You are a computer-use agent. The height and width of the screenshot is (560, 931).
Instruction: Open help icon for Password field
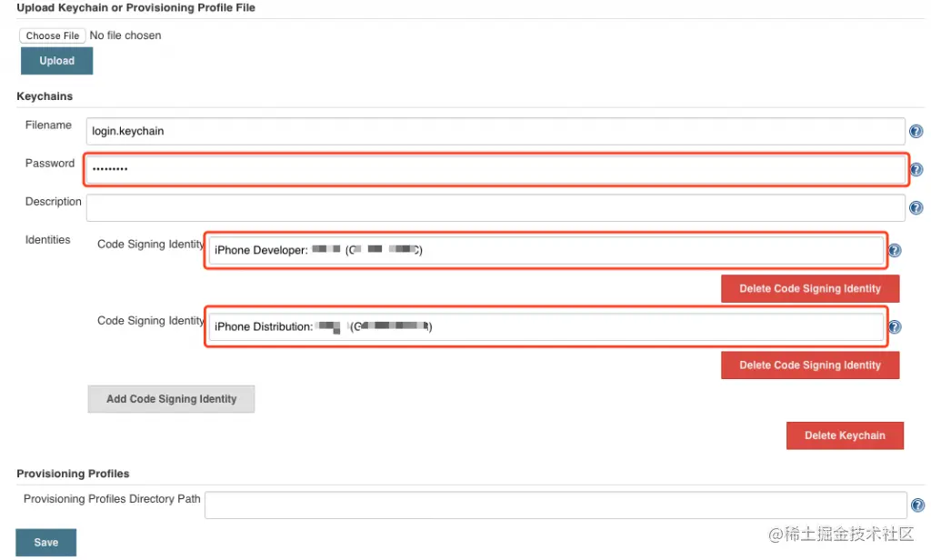click(916, 170)
